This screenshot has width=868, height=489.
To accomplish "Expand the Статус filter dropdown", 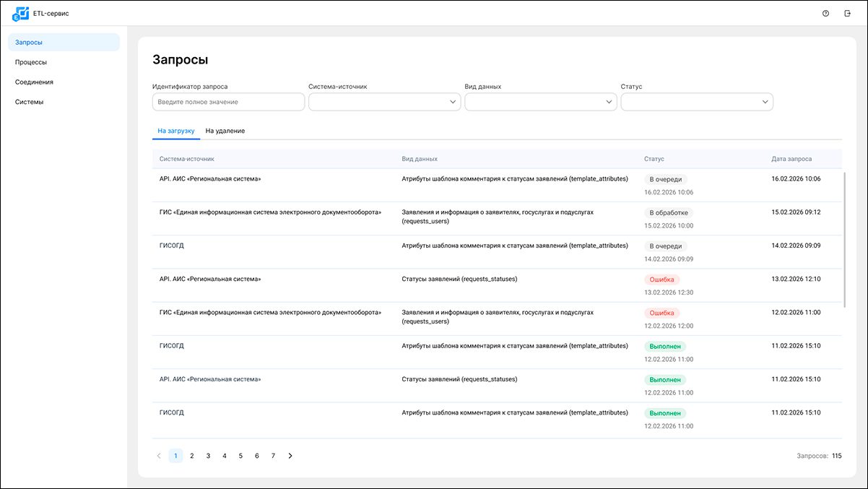I will [696, 102].
